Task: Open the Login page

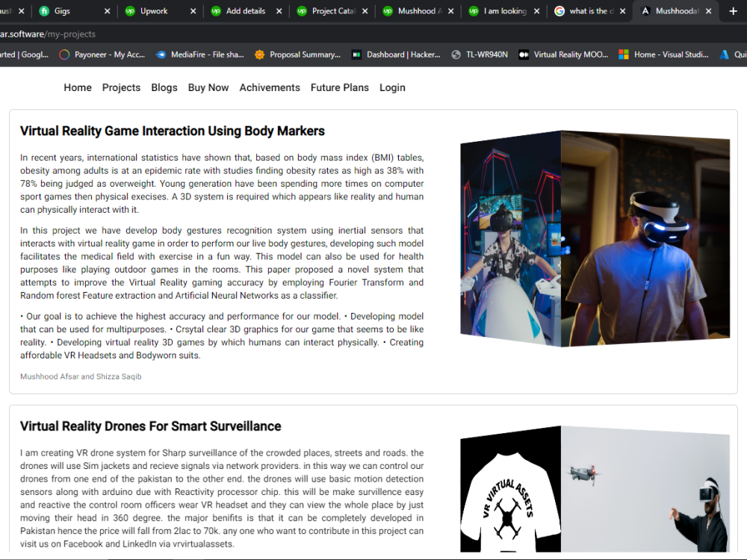Action: [393, 87]
